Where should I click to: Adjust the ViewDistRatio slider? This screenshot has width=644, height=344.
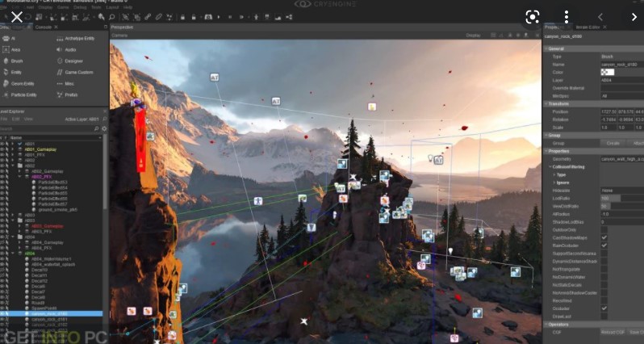(622, 206)
